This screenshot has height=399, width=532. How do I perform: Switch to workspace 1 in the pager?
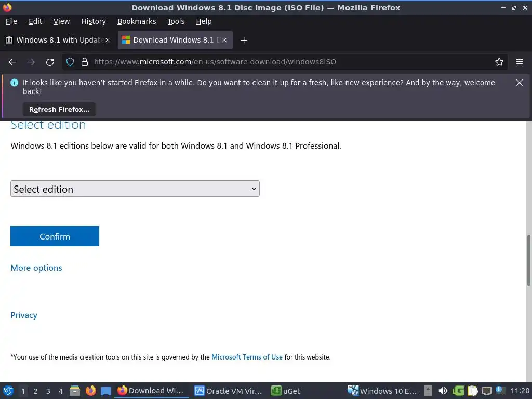[23, 391]
